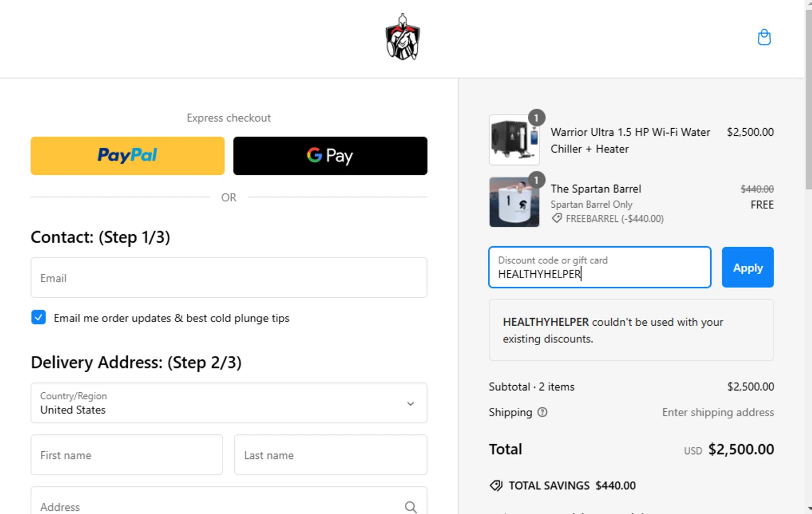Pay with Google Pay express checkout
This screenshot has width=812, height=514.
330,156
